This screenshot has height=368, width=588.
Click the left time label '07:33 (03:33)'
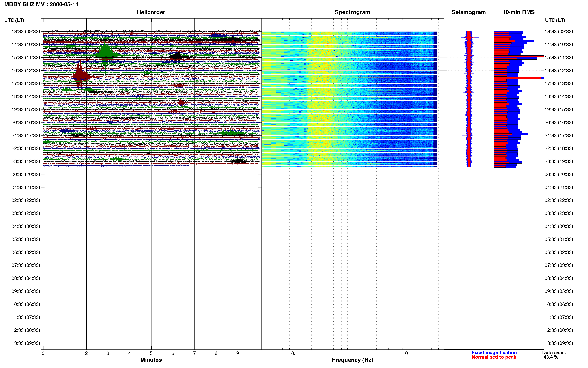coord(26,265)
